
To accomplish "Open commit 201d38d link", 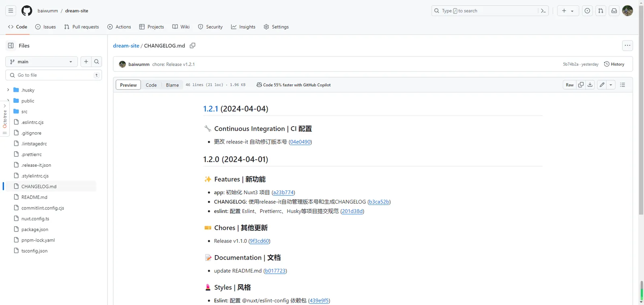I will [352, 211].
